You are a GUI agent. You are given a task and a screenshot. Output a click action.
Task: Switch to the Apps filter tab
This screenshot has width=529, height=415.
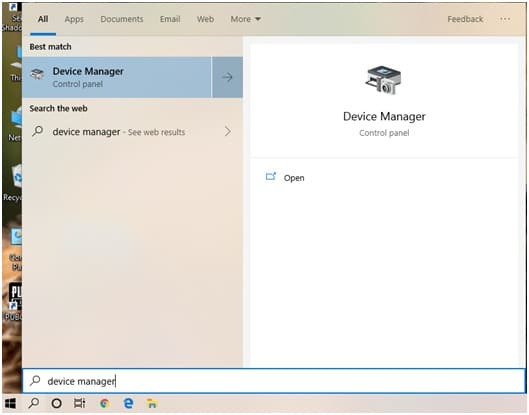coord(74,19)
